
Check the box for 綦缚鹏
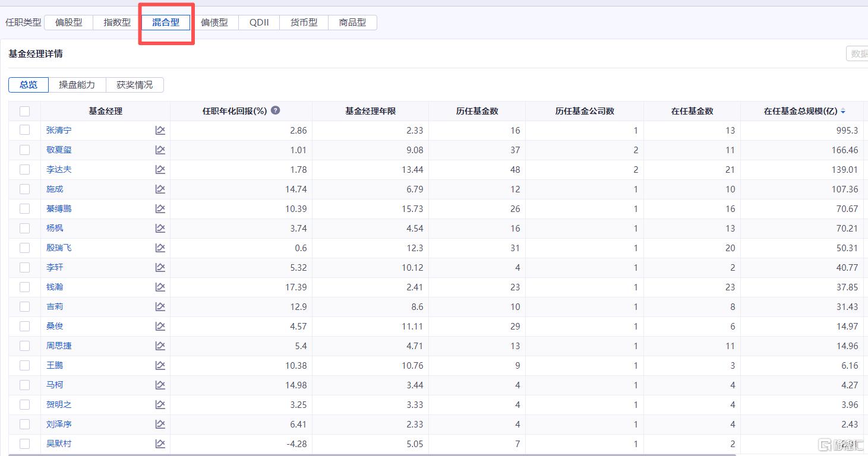coord(24,208)
